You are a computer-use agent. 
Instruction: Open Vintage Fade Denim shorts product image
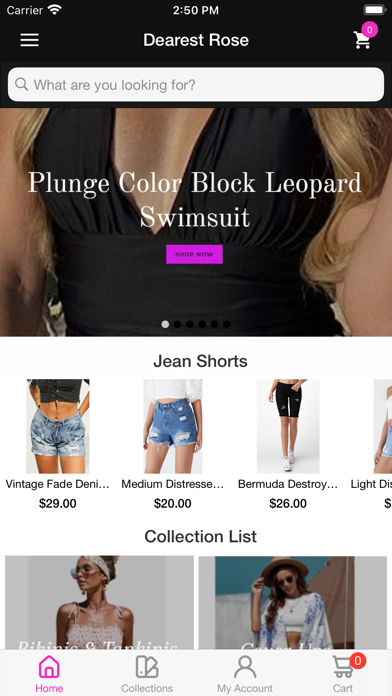coord(58,426)
